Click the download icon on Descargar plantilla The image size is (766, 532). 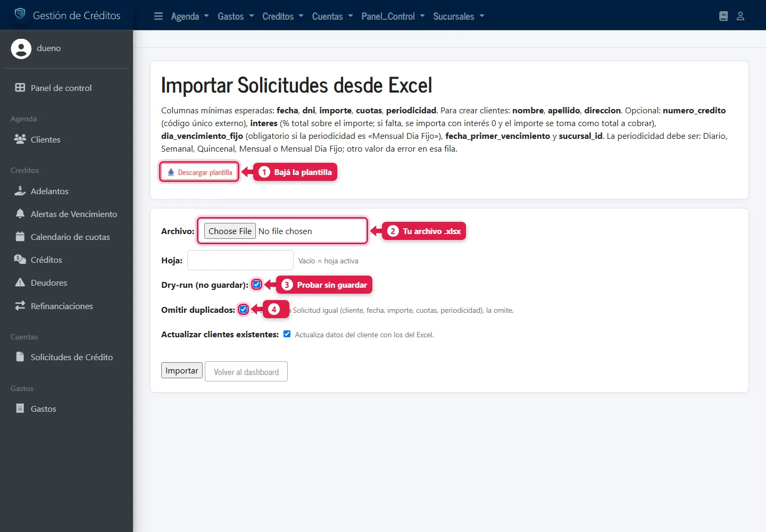[x=171, y=172]
